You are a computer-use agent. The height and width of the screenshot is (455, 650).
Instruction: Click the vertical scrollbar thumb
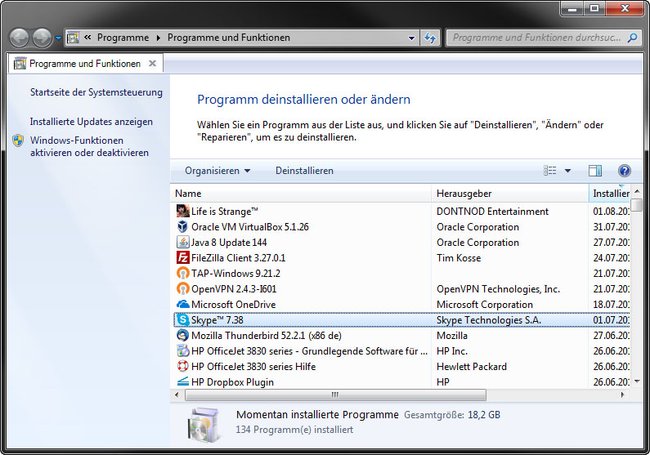pos(637,205)
